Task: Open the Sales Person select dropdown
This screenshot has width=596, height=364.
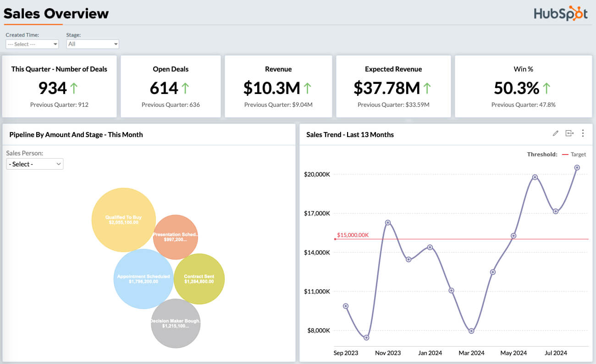Action: tap(35, 164)
